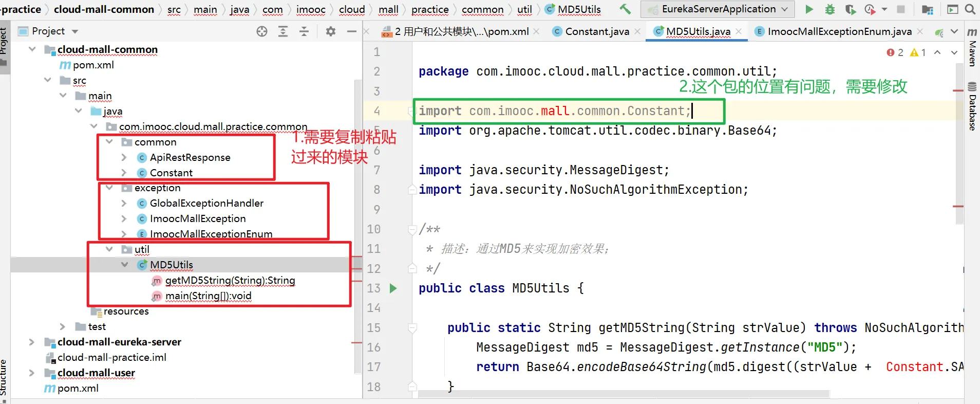980x404 pixels.
Task: Close the pom.xml editor tab
Action: point(536,31)
